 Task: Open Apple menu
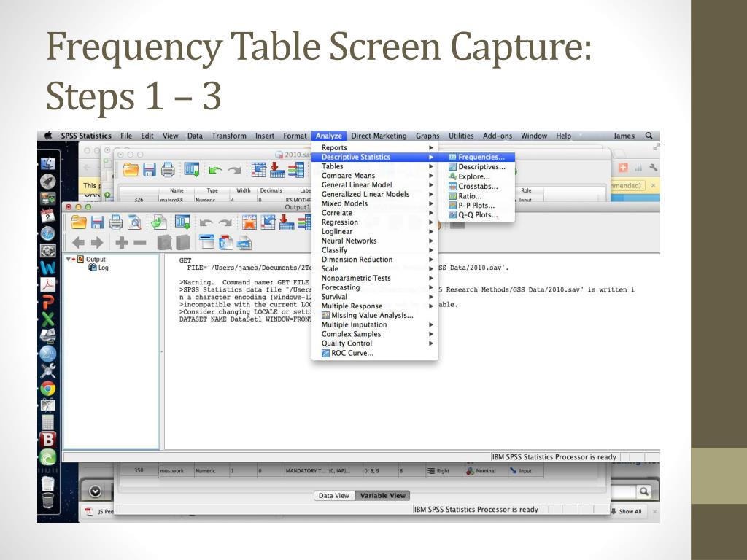48,136
